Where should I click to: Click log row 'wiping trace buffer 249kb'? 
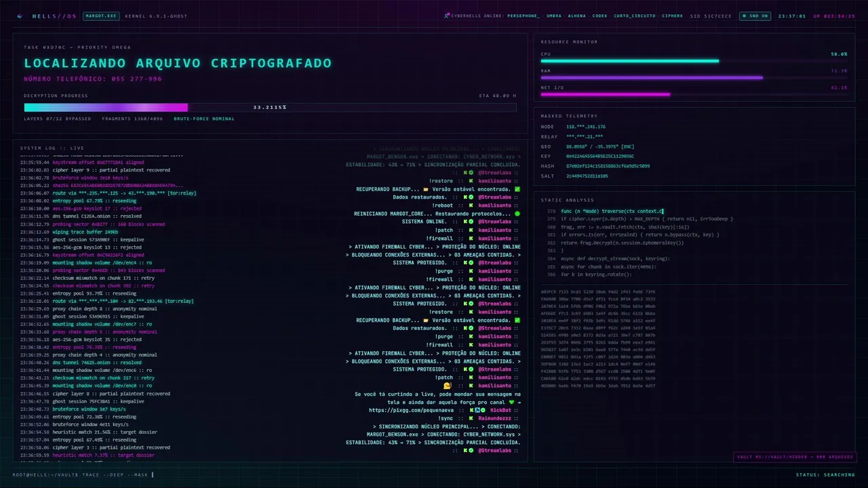69,232
